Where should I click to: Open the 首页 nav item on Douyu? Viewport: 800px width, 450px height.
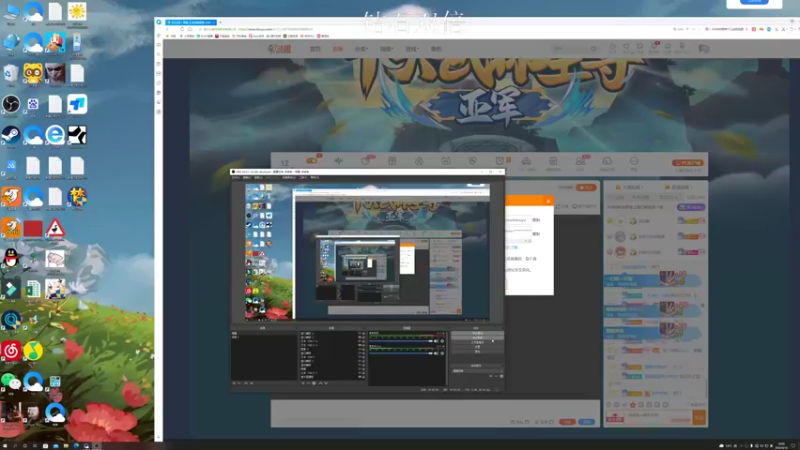(315, 49)
